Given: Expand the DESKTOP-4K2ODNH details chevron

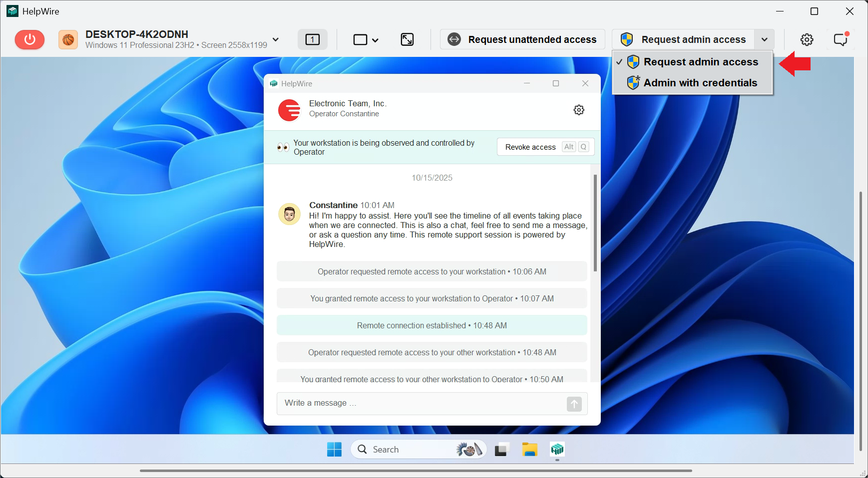Looking at the screenshot, I should point(275,39).
